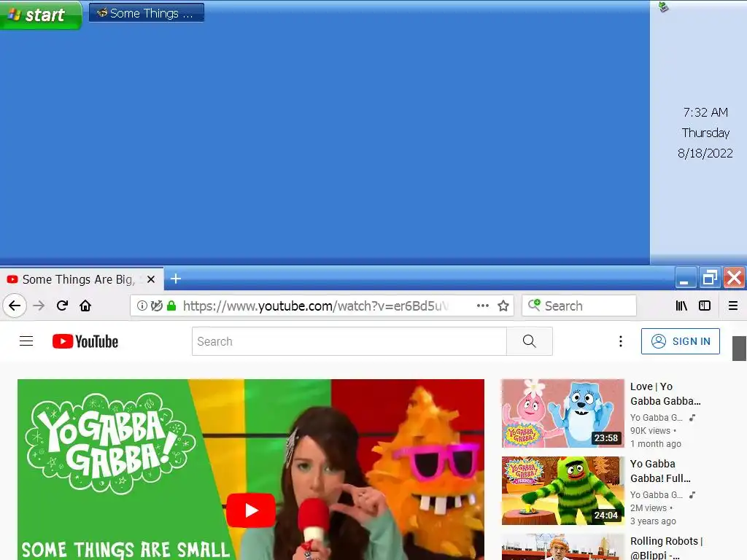The height and width of the screenshot is (560, 747).
Task: Bookmark this page with the star
Action: click(x=503, y=306)
